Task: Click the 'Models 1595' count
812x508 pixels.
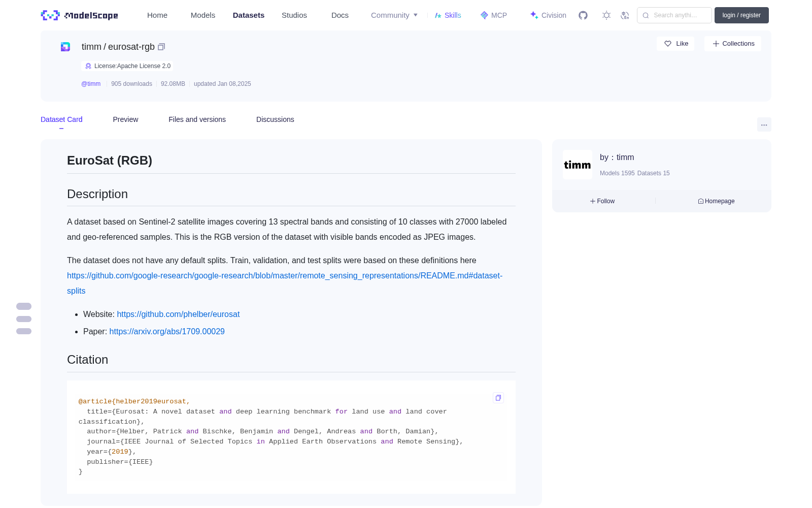Action: 617,173
